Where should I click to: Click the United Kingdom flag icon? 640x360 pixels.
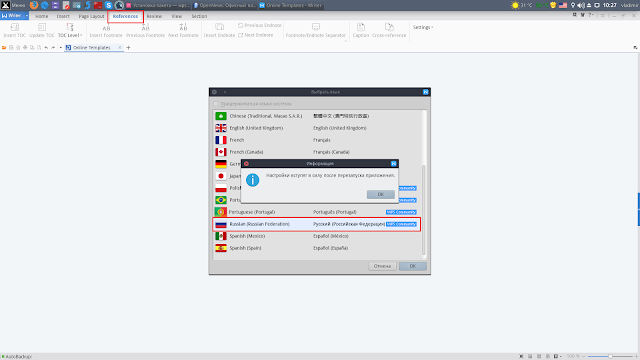pyautogui.click(x=221, y=128)
